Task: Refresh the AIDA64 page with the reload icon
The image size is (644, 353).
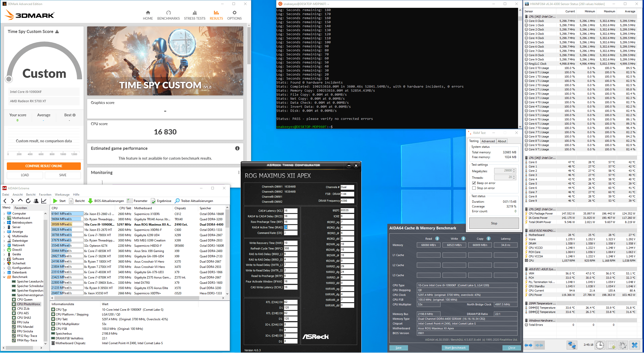Action: 28,201
